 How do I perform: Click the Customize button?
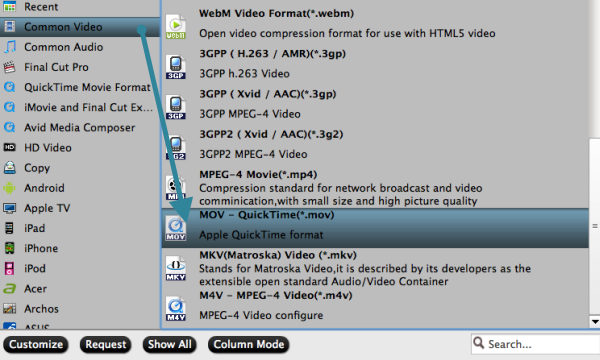(x=36, y=344)
